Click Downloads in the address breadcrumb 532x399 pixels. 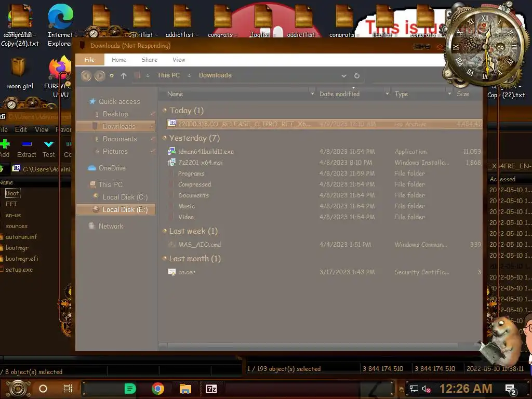(x=215, y=75)
